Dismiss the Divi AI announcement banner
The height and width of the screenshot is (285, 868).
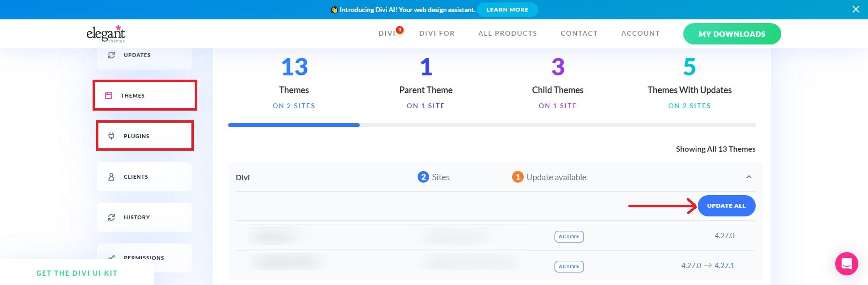tap(855, 9)
